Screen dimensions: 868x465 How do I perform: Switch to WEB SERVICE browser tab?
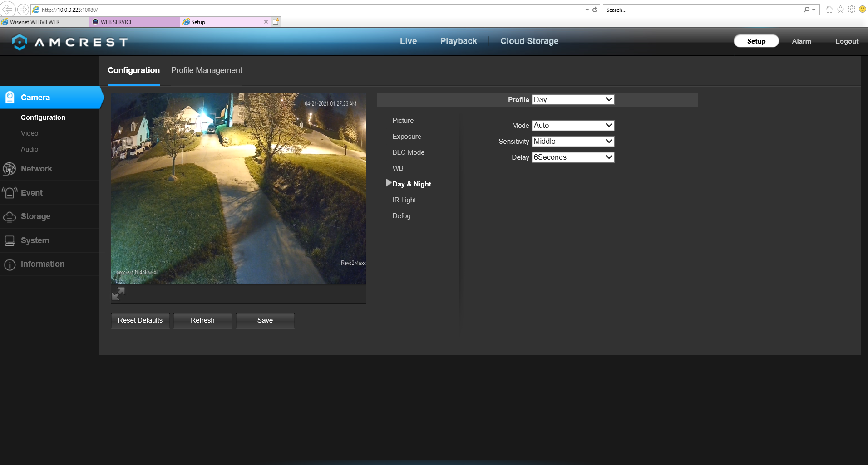point(135,22)
